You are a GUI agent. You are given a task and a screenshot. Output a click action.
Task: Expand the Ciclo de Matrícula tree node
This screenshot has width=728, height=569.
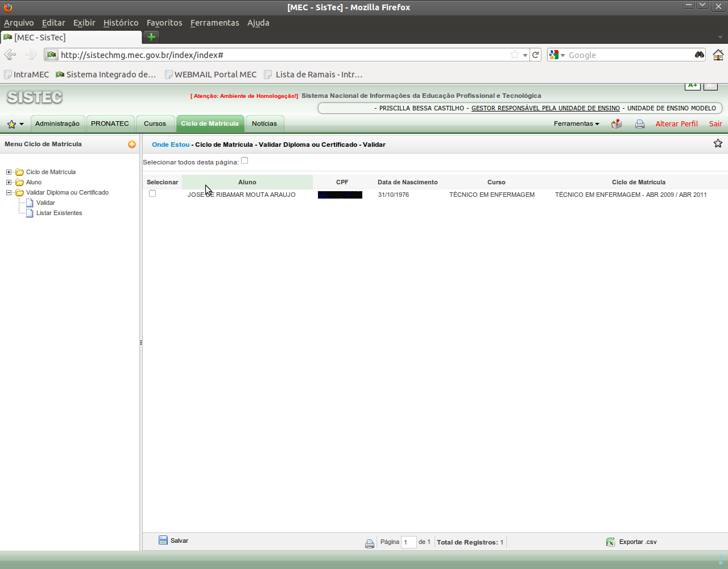(x=9, y=172)
